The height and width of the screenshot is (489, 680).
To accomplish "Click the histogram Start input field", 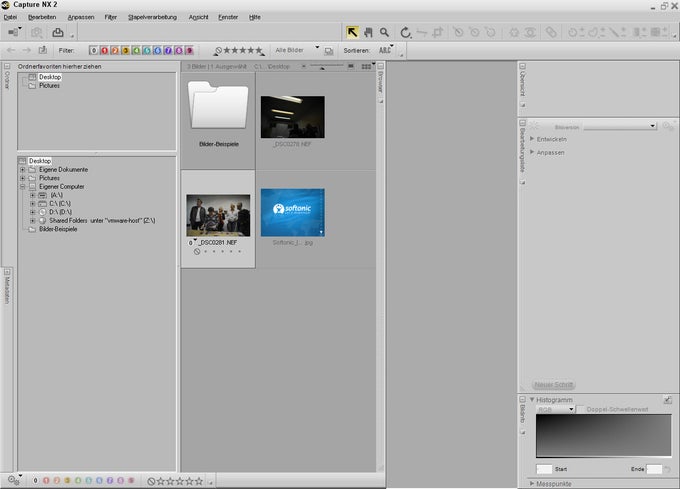I will [x=544, y=469].
